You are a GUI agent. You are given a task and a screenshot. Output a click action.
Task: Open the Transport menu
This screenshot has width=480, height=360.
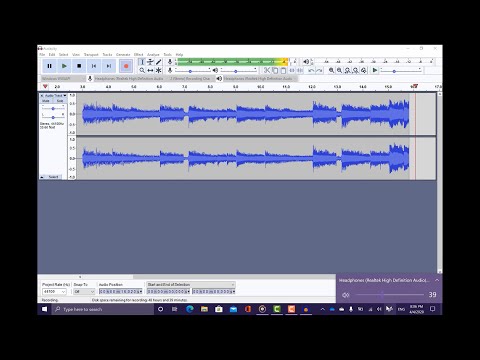(x=91, y=54)
